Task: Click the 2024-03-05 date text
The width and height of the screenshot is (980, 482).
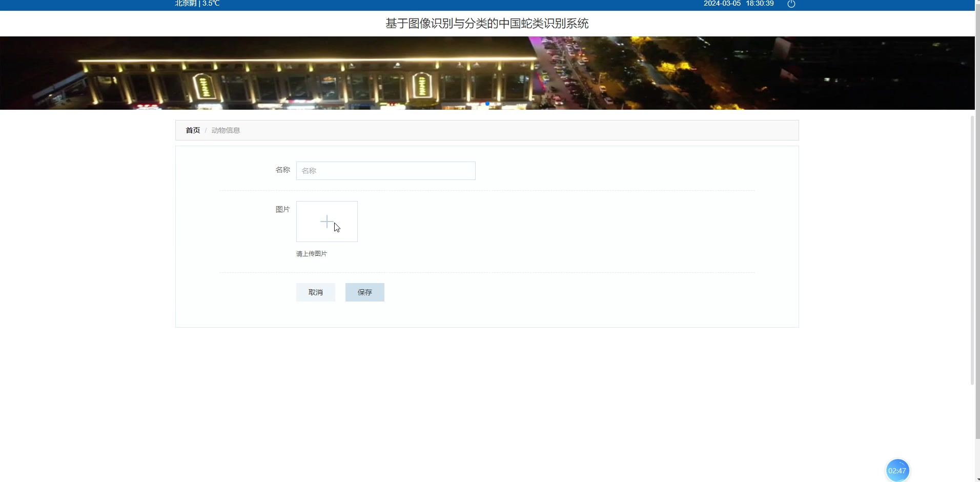Action: [722, 4]
